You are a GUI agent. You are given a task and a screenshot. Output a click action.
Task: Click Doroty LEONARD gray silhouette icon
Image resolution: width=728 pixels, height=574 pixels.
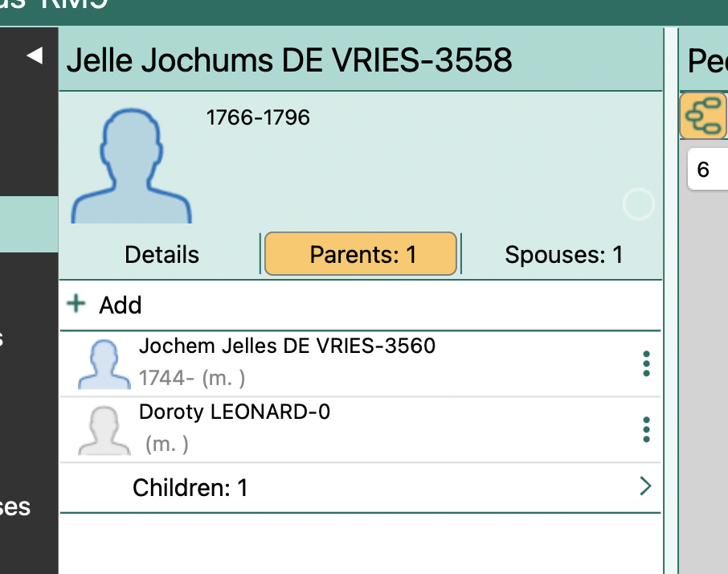tap(104, 431)
